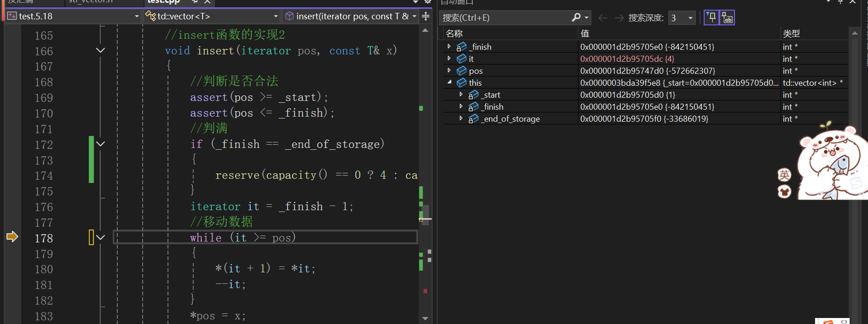Click the type cell td::vector<int> *
Screen dimensions: 868x324
pos(812,83)
